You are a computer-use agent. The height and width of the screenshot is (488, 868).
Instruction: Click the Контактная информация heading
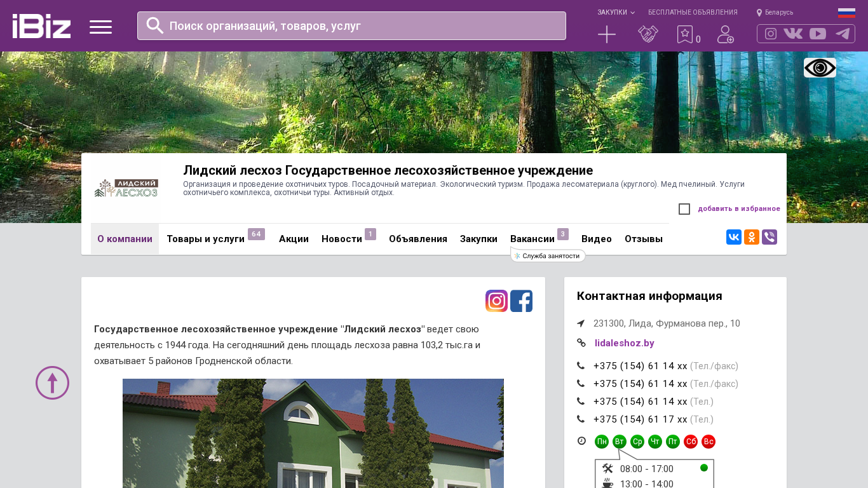click(649, 296)
